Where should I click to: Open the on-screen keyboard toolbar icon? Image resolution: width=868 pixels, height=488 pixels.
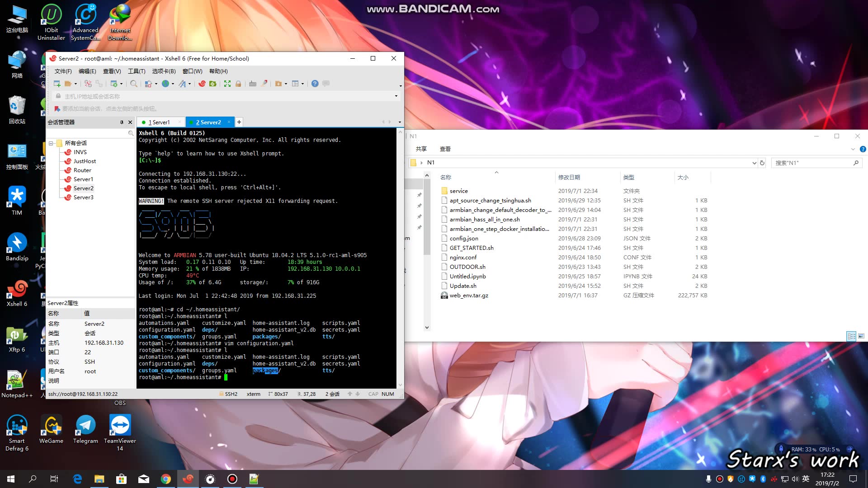253,84
